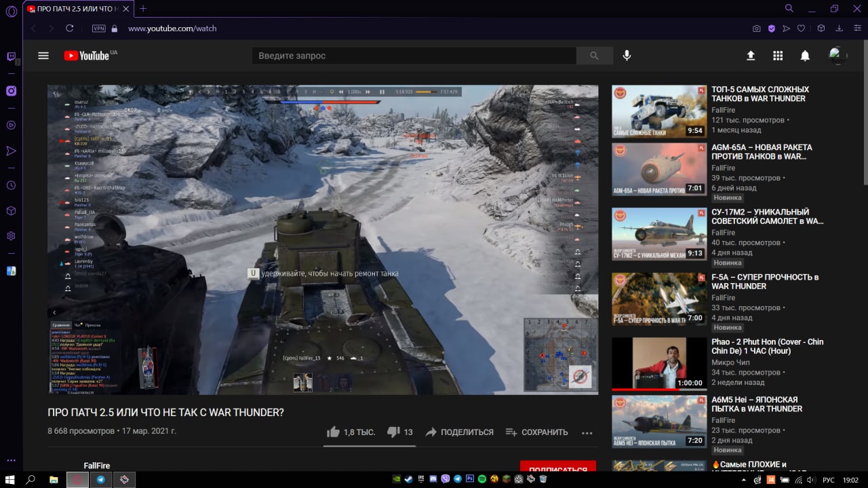Open the Spotify tray icon
The width and height of the screenshot is (868, 488).
click(482, 479)
